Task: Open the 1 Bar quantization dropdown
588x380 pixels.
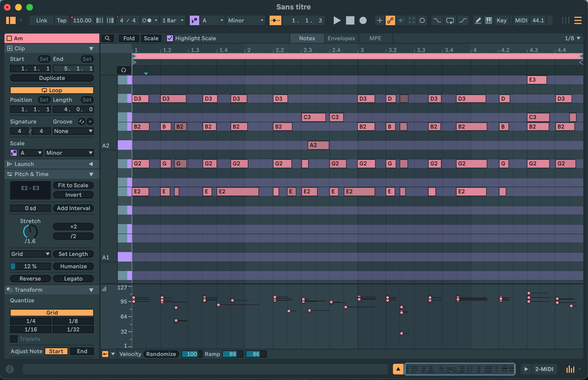Action: coord(173,20)
